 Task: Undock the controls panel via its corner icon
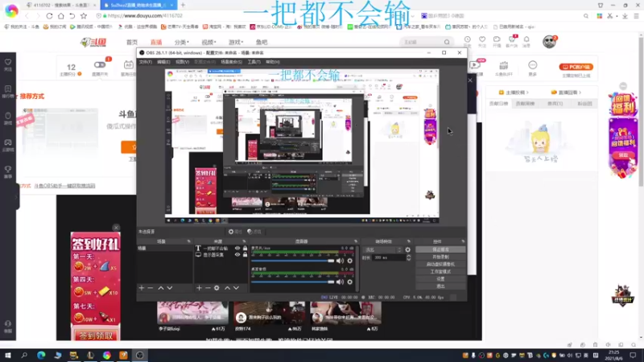point(463,241)
